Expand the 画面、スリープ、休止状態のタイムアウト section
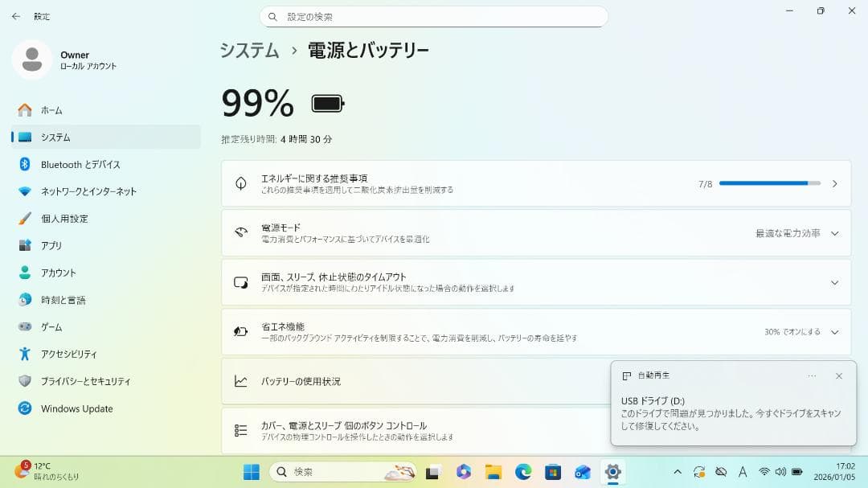Image resolution: width=868 pixels, height=488 pixels. (837, 282)
